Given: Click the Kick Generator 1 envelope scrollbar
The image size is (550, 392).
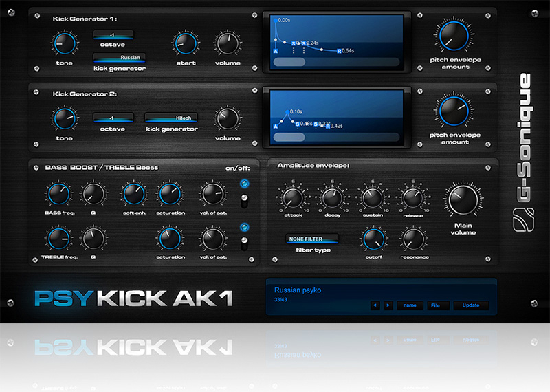Looking at the screenshot, I should click(337, 62).
